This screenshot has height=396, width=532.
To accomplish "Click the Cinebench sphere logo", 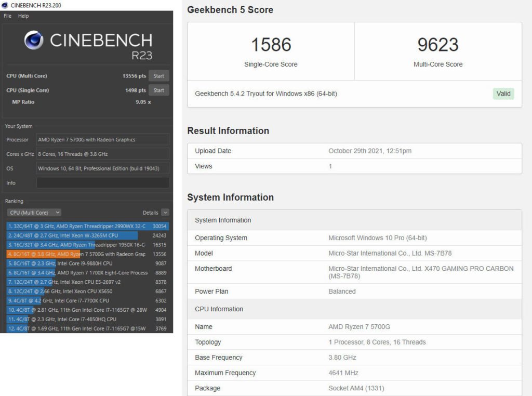I will 34,40.
